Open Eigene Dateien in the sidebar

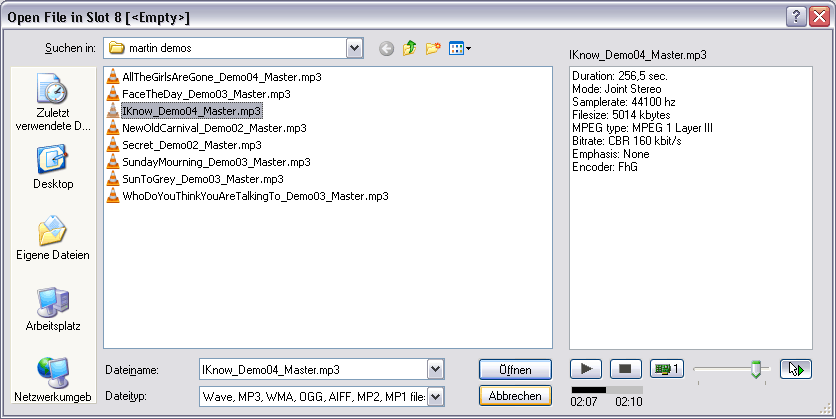[x=53, y=238]
